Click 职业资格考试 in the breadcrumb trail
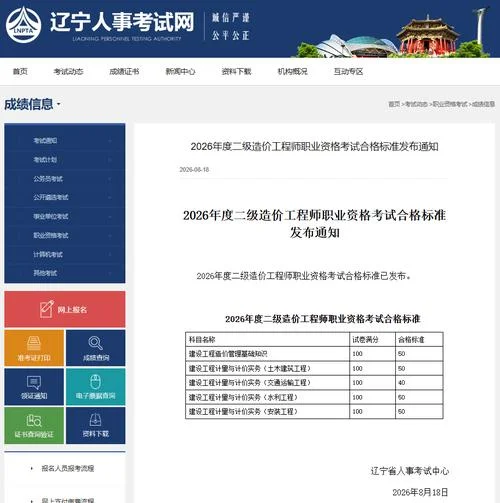Screen dimensions: 500x503 pyautogui.click(x=450, y=104)
